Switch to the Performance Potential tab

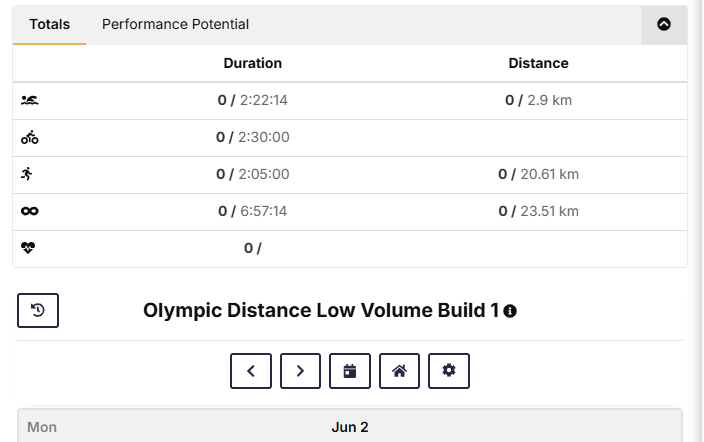(175, 24)
